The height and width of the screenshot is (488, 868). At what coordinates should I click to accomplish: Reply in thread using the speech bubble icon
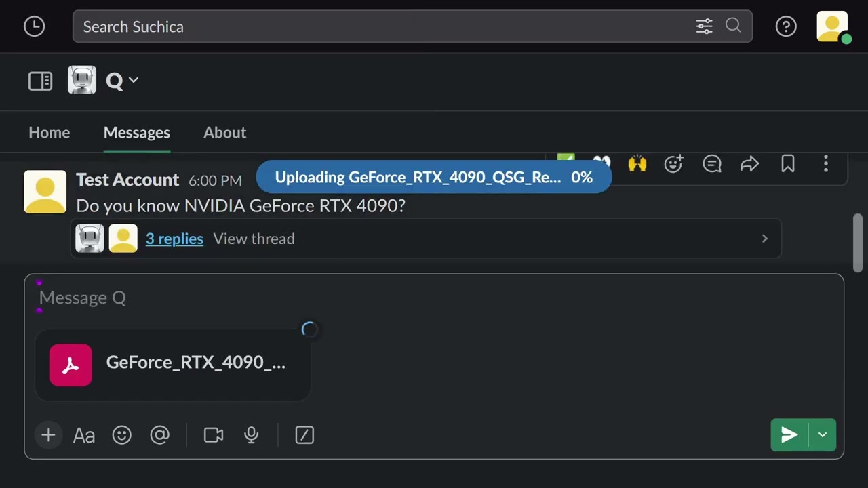(711, 163)
